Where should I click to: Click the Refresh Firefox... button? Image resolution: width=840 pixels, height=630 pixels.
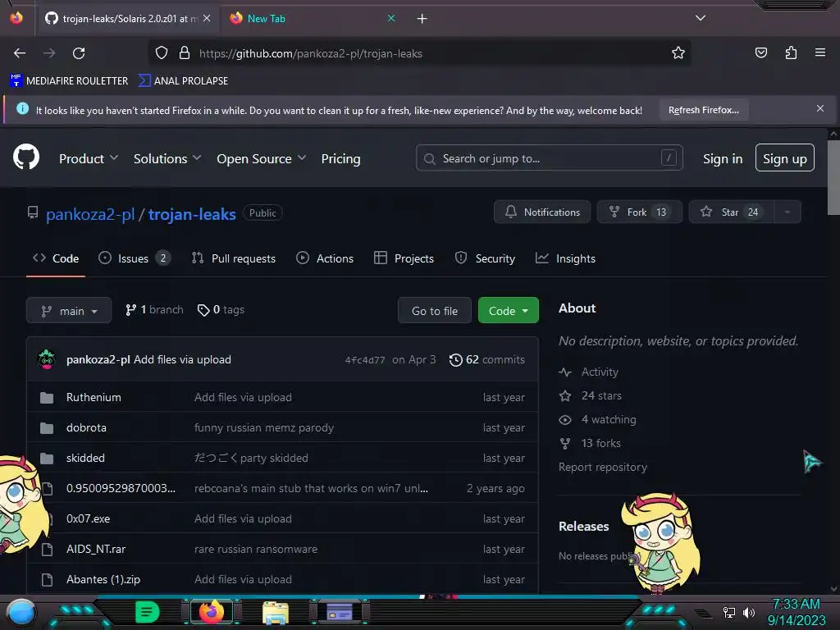click(x=703, y=110)
